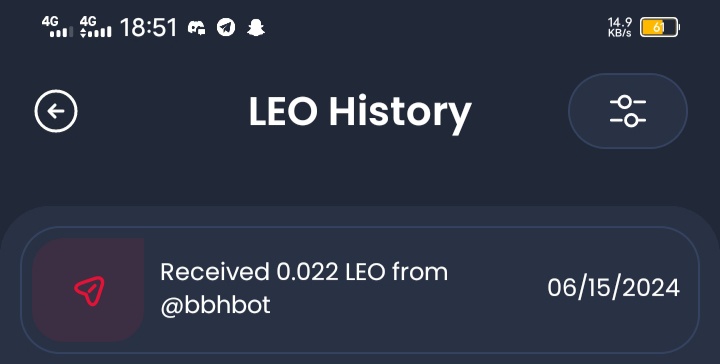Tap the first 4G signal bars
The image size is (720, 364).
tap(57, 27)
